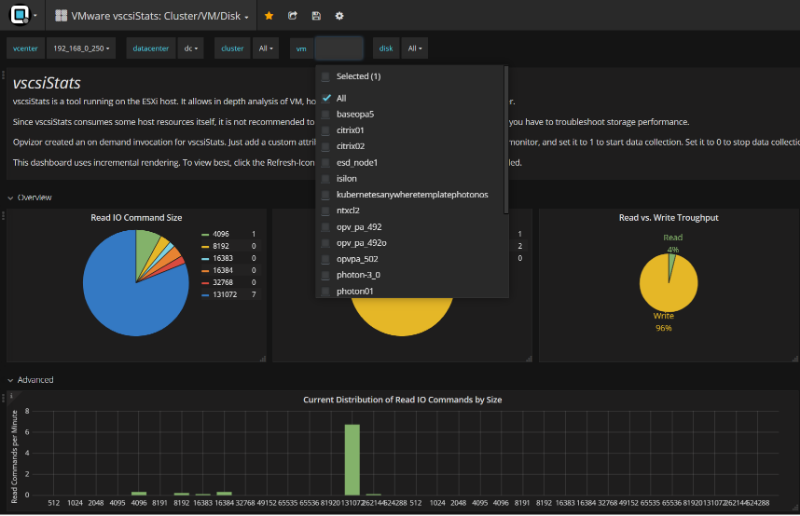Click the dashboard grid icon
This screenshot has height=516, width=800.
click(61, 16)
